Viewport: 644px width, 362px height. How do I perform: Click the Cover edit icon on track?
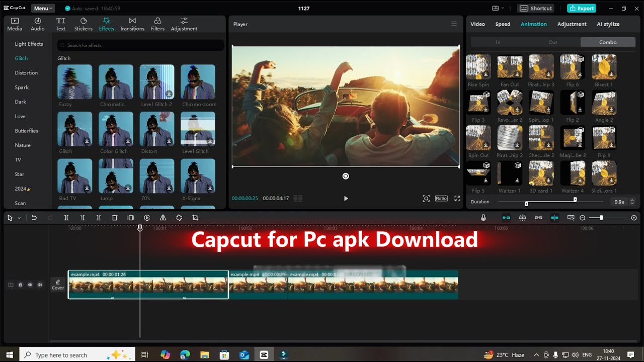coord(58,285)
